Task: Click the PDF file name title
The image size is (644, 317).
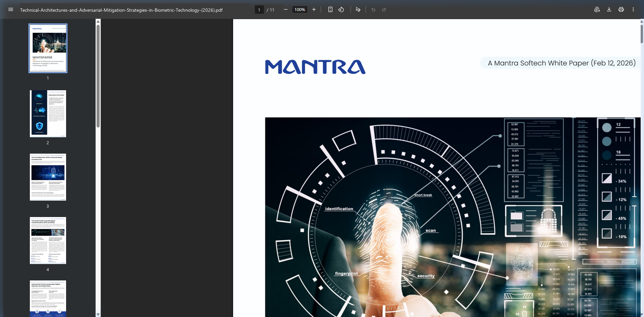Action: coord(121,10)
